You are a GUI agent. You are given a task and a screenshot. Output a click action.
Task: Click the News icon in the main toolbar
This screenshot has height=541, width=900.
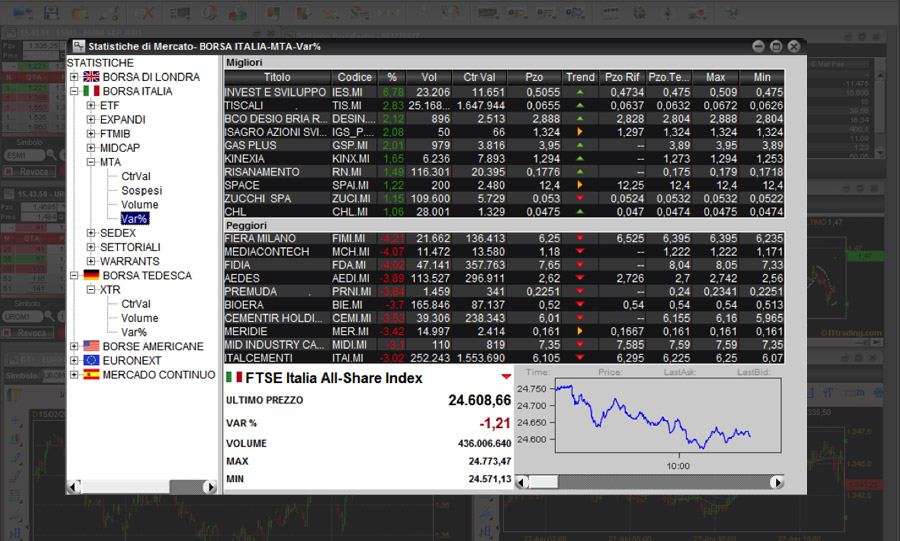pos(611,12)
